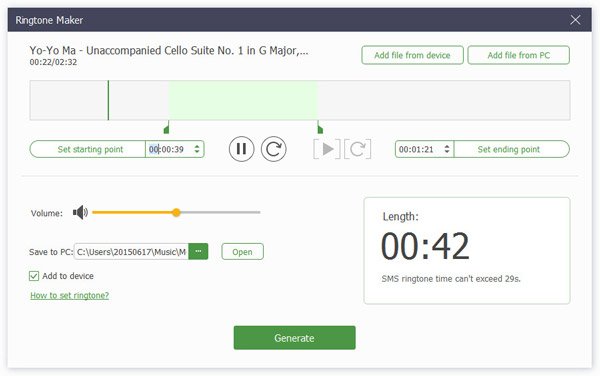Toggle the Add to device checkbox
The width and height of the screenshot is (600, 376).
[x=34, y=276]
